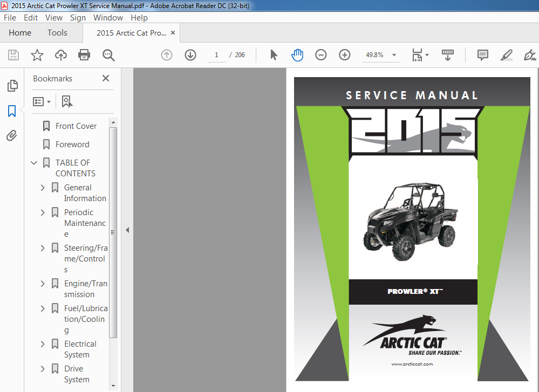Click the Save file icon
This screenshot has height=392, width=539.
click(x=13, y=55)
